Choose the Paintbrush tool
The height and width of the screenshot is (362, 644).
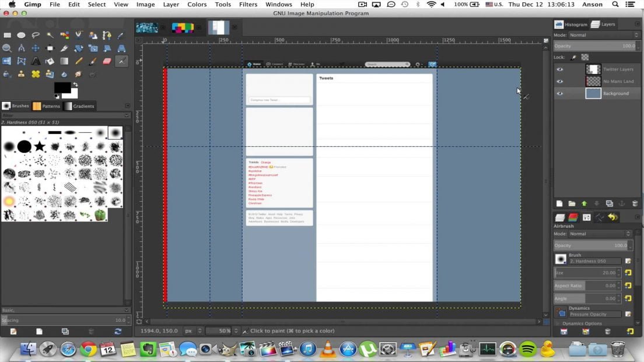click(x=93, y=61)
